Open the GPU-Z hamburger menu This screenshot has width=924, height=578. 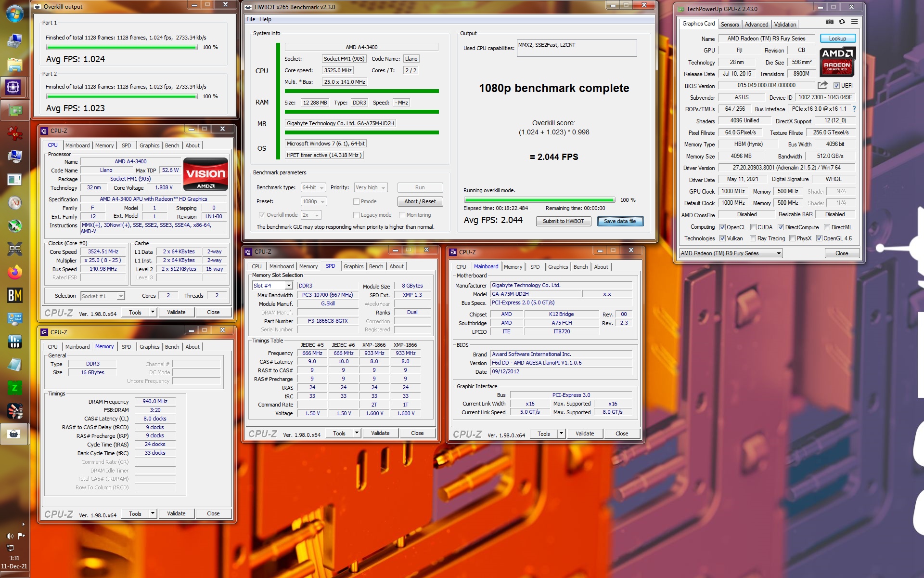854,22
